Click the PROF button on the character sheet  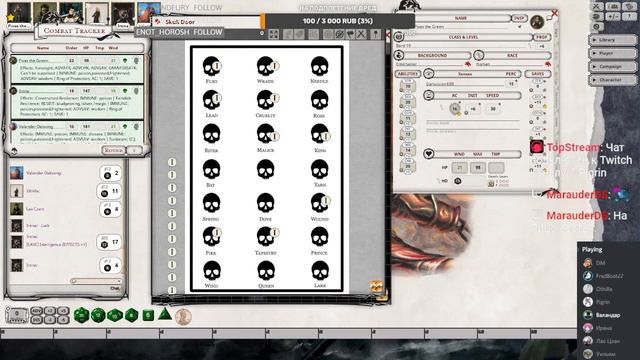(541, 37)
